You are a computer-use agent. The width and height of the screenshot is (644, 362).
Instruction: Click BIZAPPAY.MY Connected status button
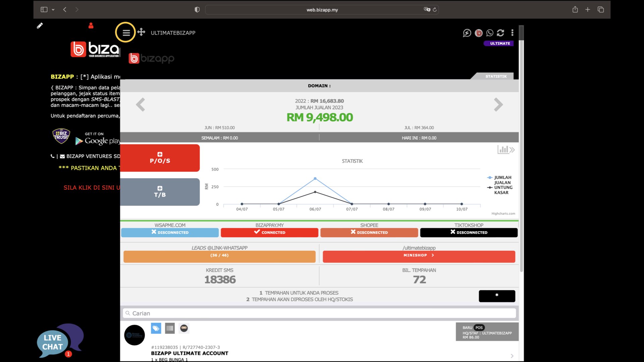click(269, 232)
